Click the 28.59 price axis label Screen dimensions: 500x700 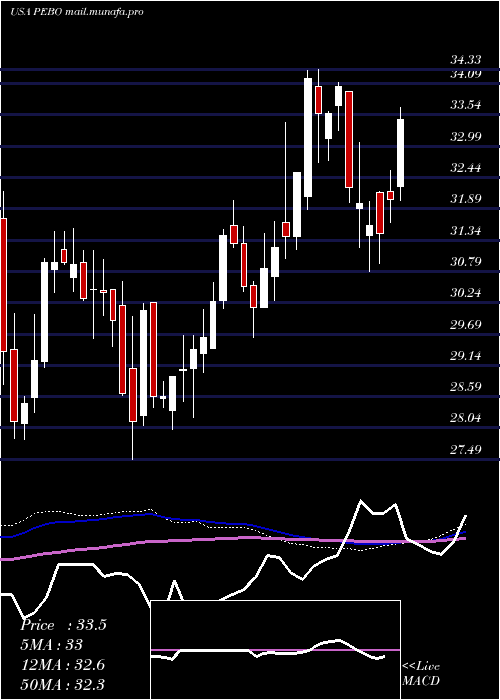coord(465,387)
